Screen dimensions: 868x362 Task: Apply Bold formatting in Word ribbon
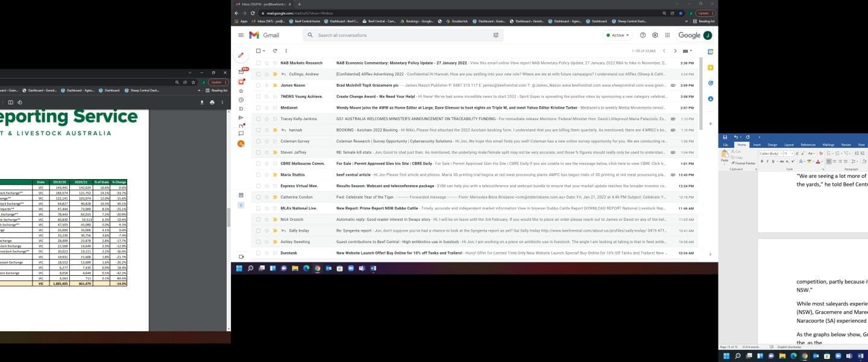coord(762,161)
